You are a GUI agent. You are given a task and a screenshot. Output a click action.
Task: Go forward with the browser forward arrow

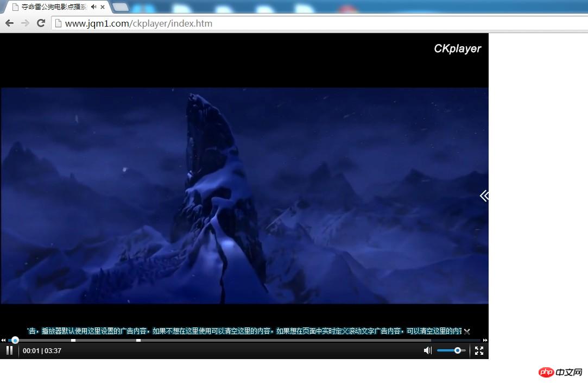25,23
